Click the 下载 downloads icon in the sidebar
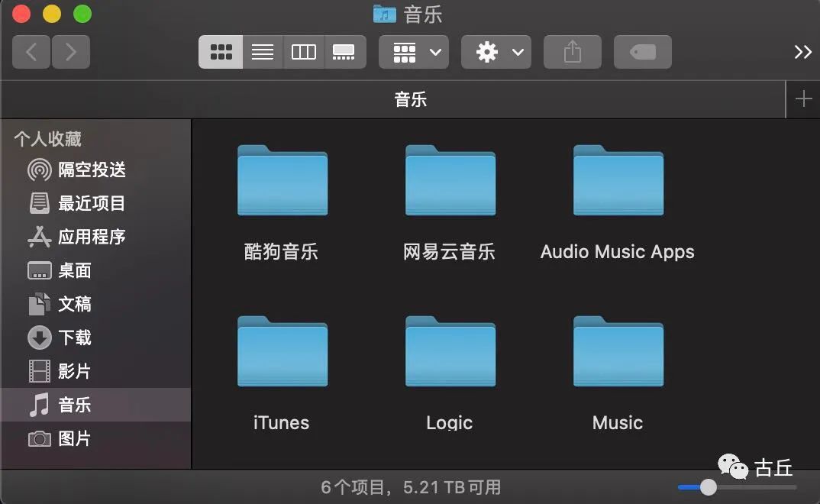 click(x=39, y=338)
